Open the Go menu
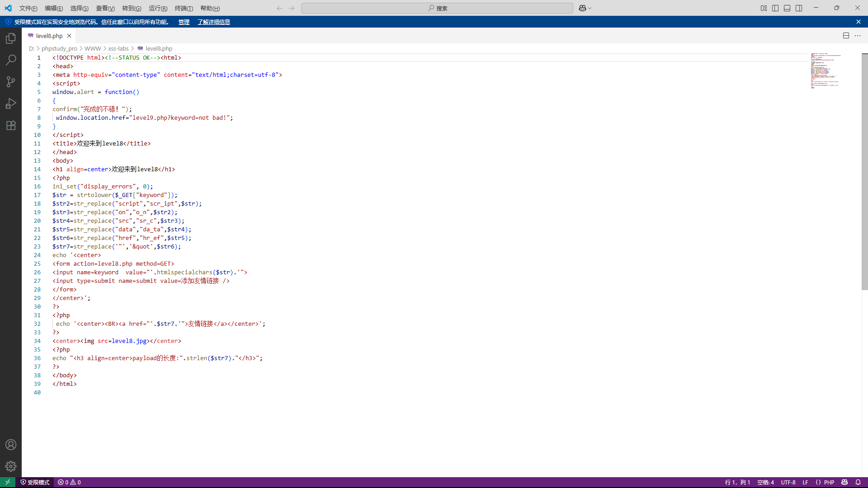Image resolution: width=868 pixels, height=488 pixels. 132,8
